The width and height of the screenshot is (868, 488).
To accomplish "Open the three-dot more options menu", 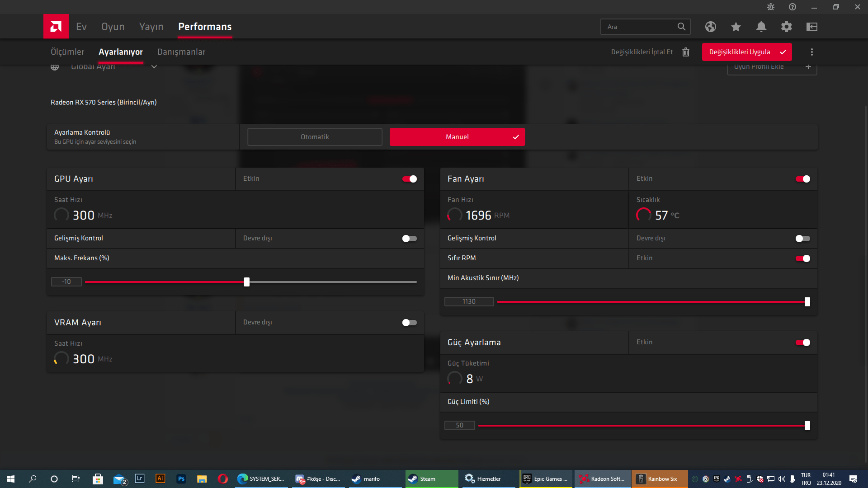I will pos(811,52).
